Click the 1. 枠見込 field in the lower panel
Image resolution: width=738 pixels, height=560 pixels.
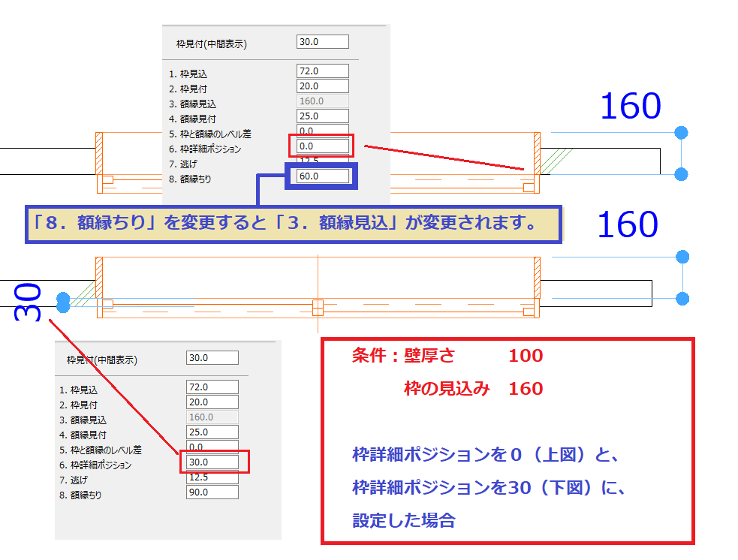click(x=212, y=387)
